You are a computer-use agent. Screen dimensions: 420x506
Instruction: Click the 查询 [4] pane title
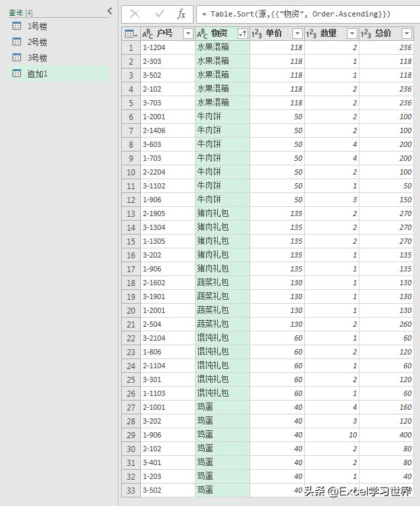coord(20,13)
